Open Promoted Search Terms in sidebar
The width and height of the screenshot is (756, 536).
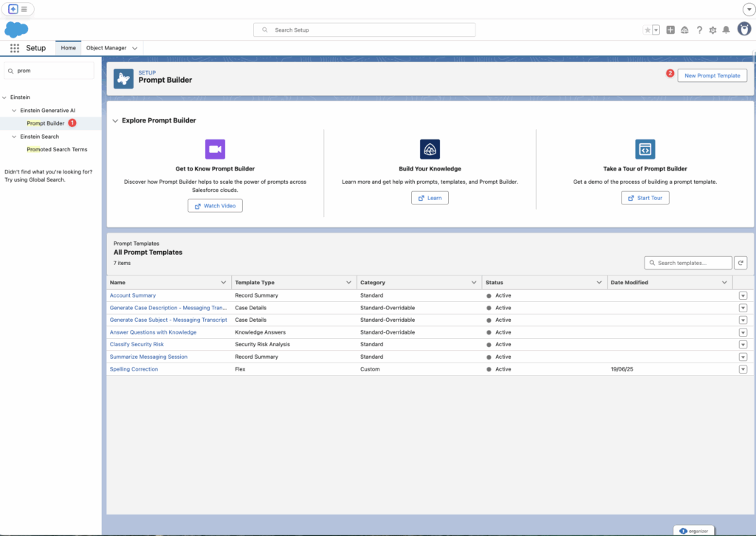point(57,149)
